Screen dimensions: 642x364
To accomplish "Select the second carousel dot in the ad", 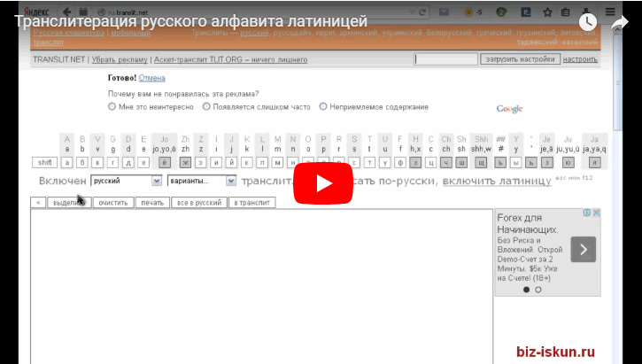I will 538,290.
